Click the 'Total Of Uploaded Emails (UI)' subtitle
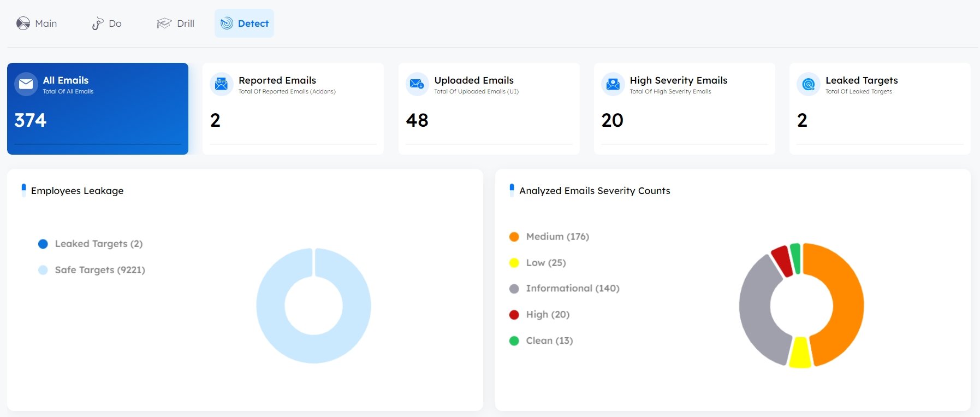The image size is (980, 417). point(477,92)
